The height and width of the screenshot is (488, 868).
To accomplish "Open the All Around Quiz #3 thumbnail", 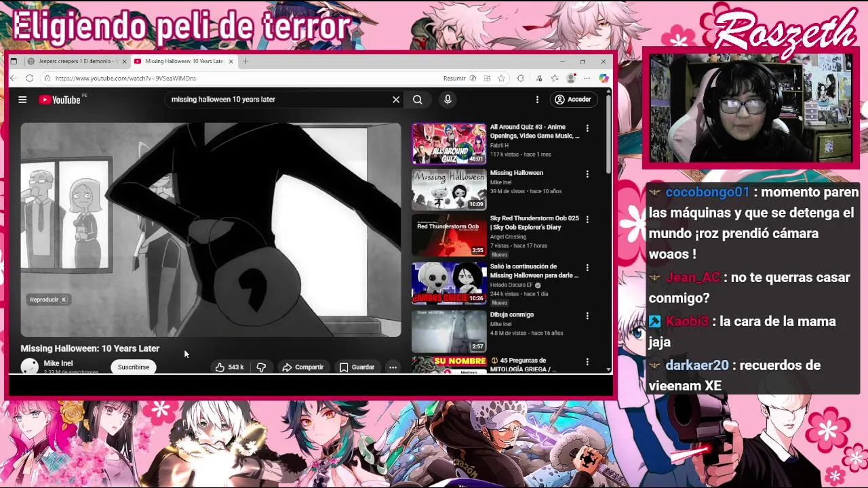I will (449, 144).
